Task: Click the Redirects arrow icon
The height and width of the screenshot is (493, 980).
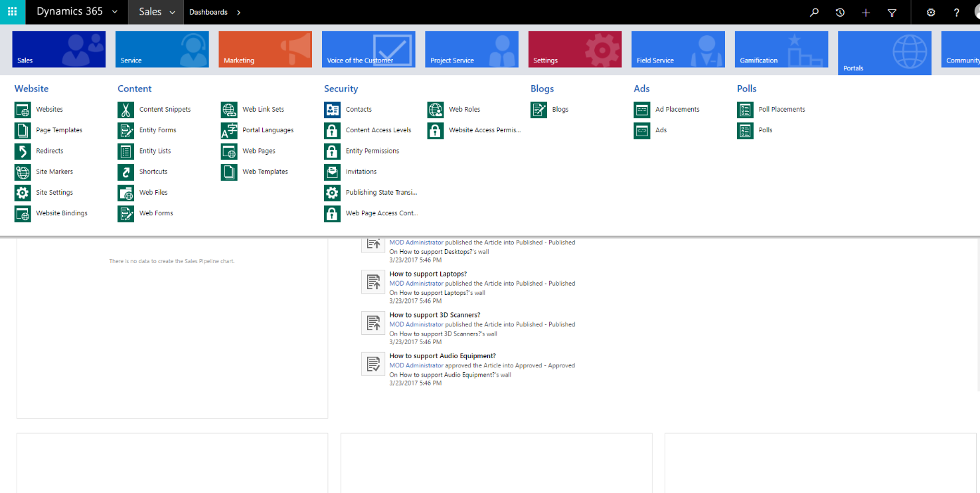Action: [x=23, y=151]
